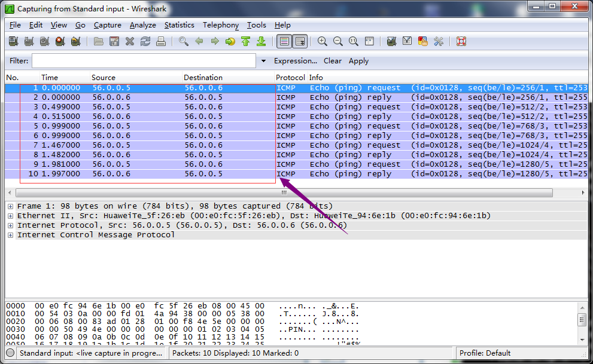Open a capture file via folder icon
593x364 pixels.
coord(99,41)
